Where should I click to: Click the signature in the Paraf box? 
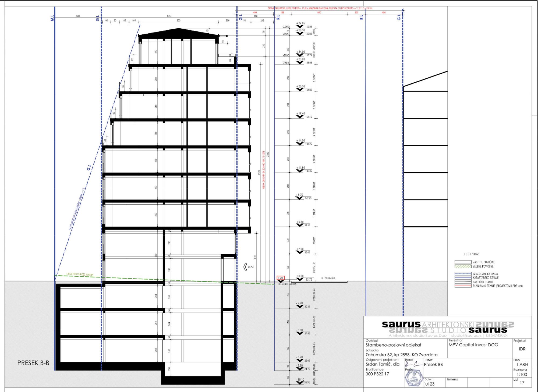pyautogui.click(x=414, y=364)
